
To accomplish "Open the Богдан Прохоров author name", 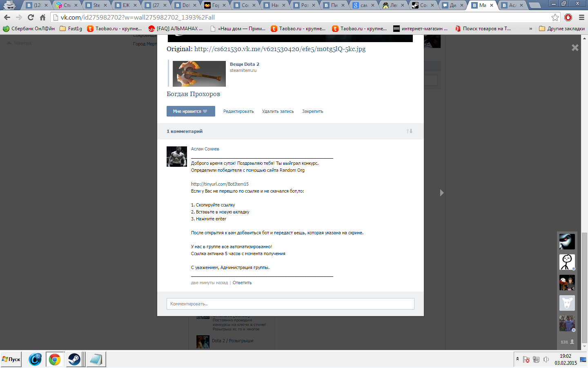I will (x=193, y=94).
